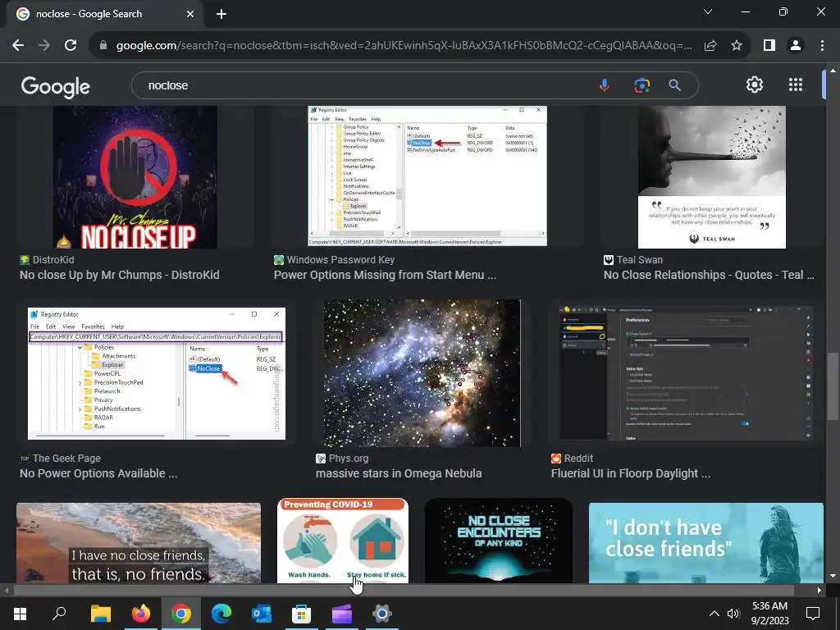Open the beach 'no close friends' image
The height and width of the screenshot is (630, 840).
pos(139,543)
